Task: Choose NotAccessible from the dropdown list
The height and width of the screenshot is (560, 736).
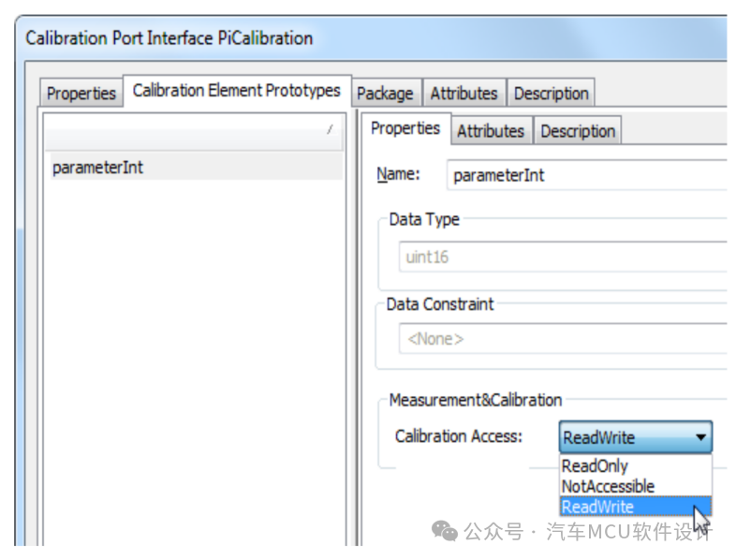Action: point(636,486)
